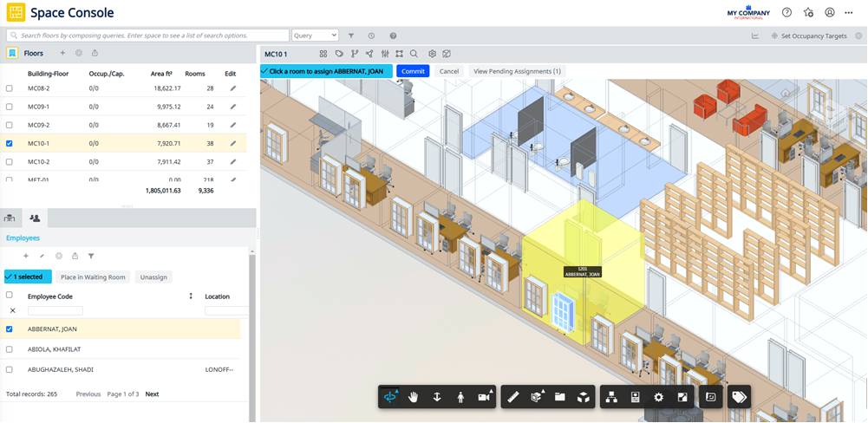Click the viewer Settings gear in bottom toolbar
This screenshot has height=423, width=868.
click(x=658, y=397)
